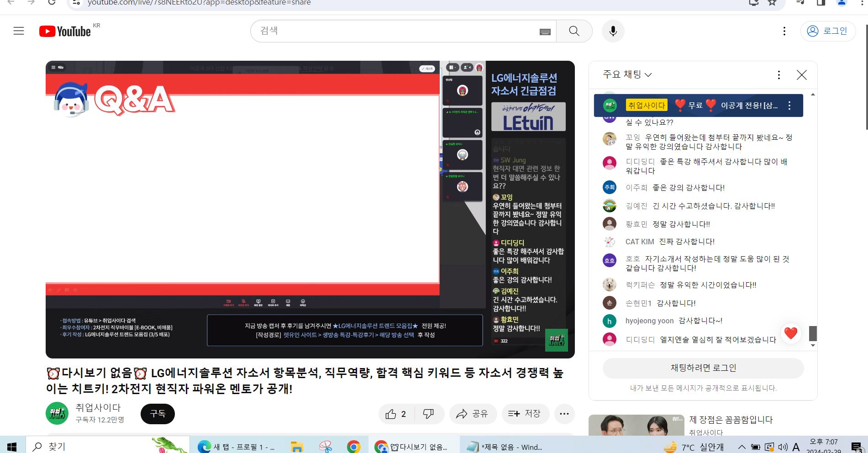Open the chat panel three-dot options menu
The image size is (868, 453).
pos(779,75)
